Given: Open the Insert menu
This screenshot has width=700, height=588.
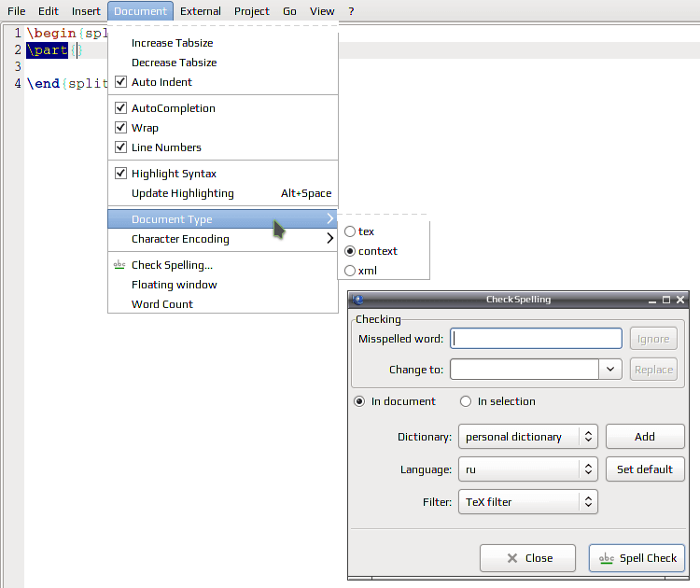Looking at the screenshot, I should point(86,11).
